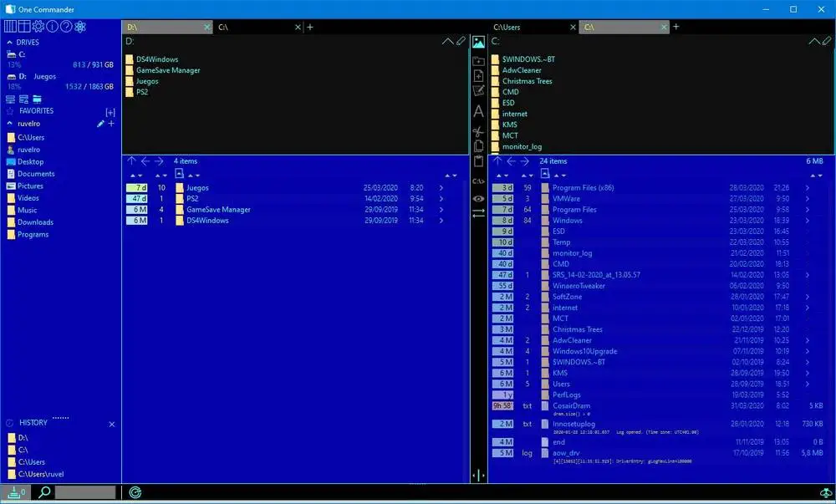Create new folder from middle toolbar
This screenshot has width=836, height=504.
click(479, 61)
